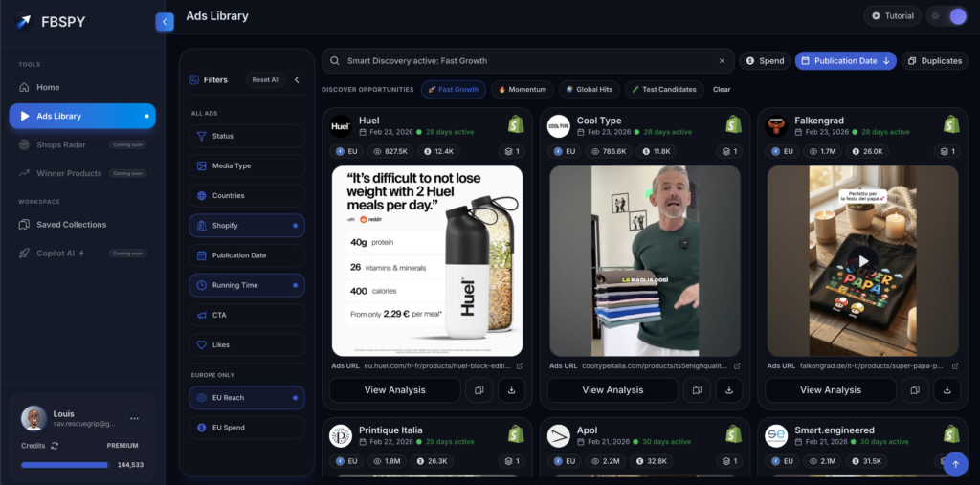
Task: Expand the Publication Date filter in Filters panel
Action: 247,255
